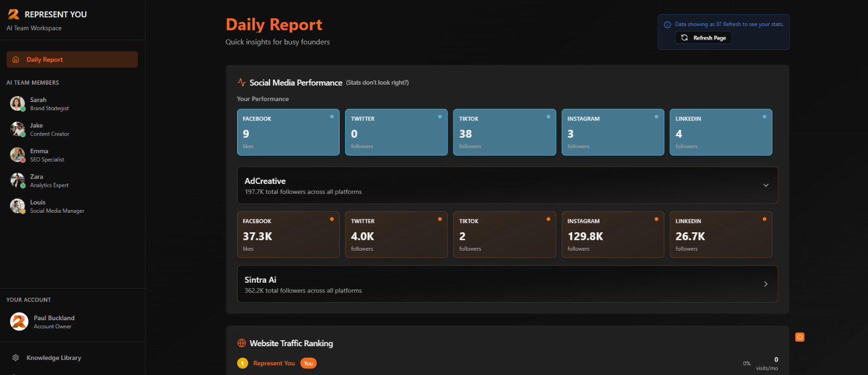Click the home icon beside Daily Report

coord(16,60)
